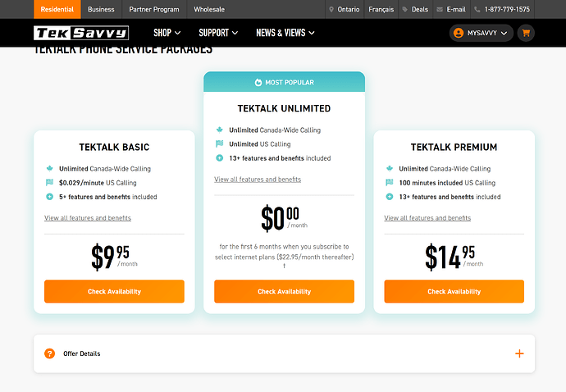Click the tag icon beside Deals
This screenshot has width=566, height=392.
(x=405, y=9)
